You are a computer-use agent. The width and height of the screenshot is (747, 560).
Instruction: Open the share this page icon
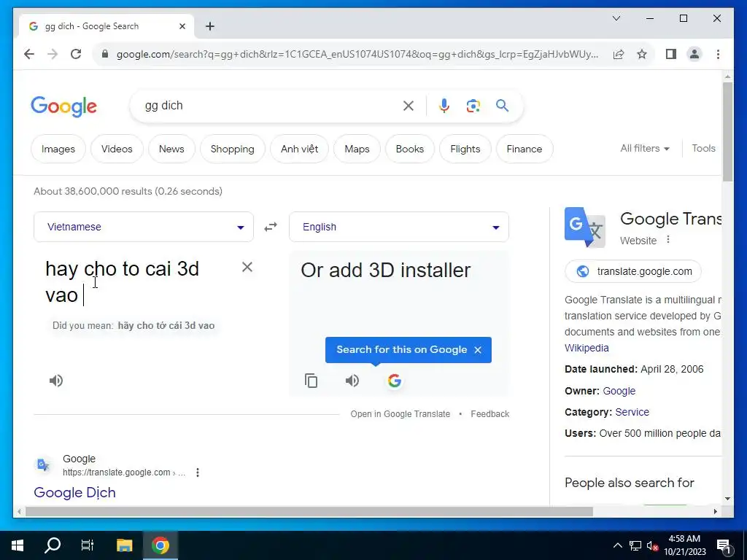(619, 54)
